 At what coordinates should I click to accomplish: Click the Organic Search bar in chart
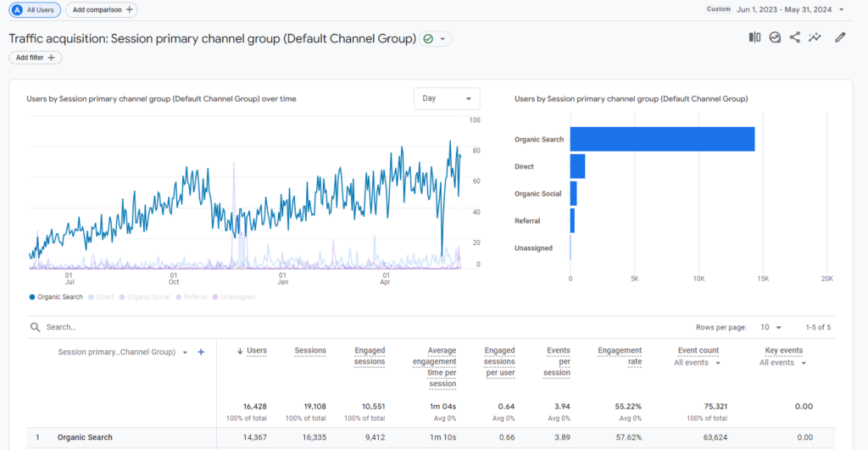tap(661, 139)
